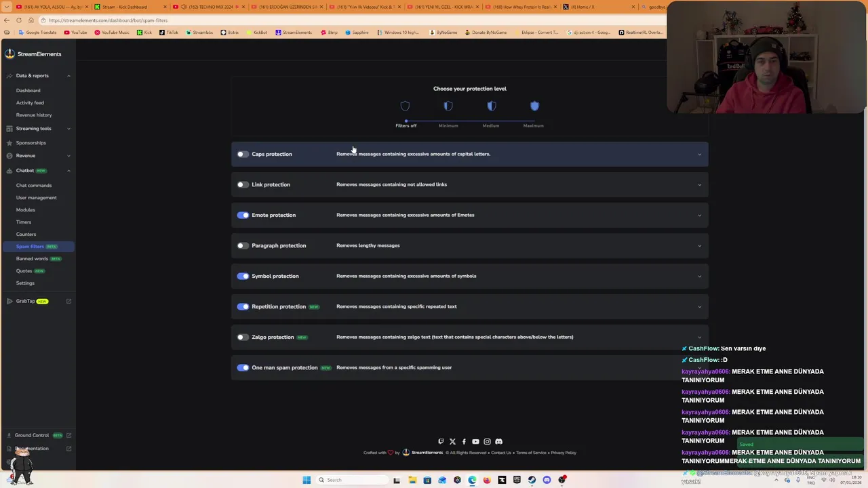Switch off Symbol protection toggle
This screenshot has height=488, width=868.
(x=243, y=276)
